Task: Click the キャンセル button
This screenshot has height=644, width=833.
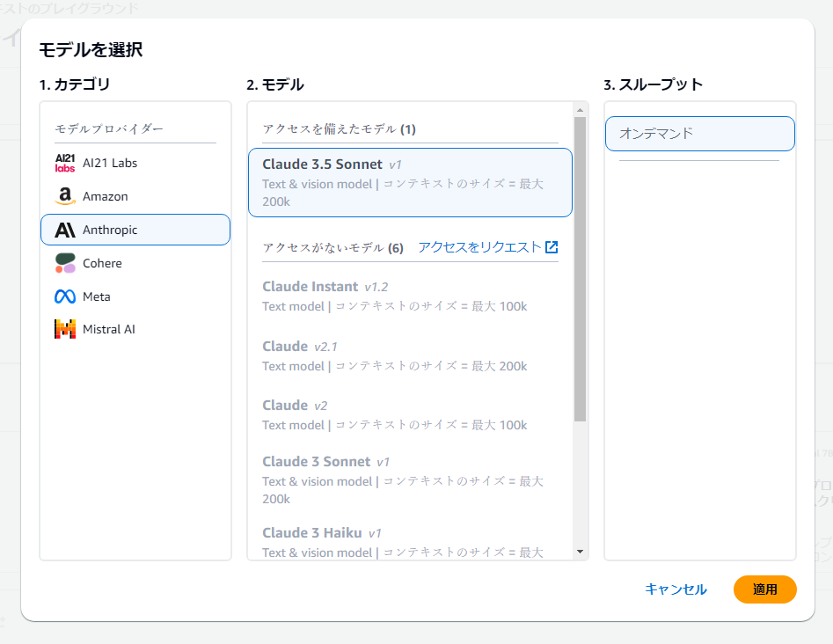Action: pyautogui.click(x=676, y=589)
